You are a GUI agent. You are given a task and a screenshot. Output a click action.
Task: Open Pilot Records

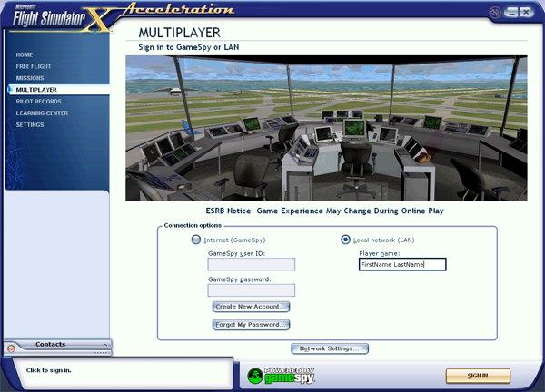38,102
